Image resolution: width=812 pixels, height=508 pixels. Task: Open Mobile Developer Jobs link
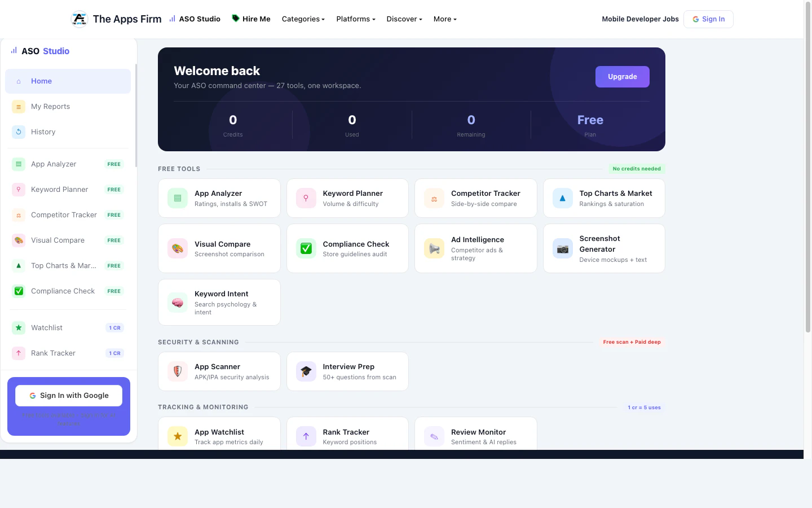point(640,19)
